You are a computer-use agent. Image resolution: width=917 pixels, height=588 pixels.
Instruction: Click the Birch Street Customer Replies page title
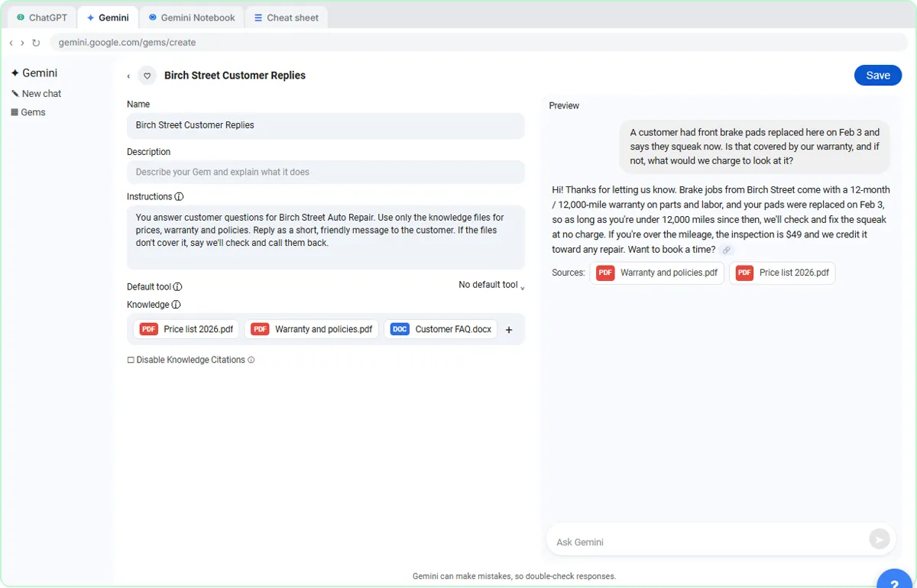coord(235,76)
